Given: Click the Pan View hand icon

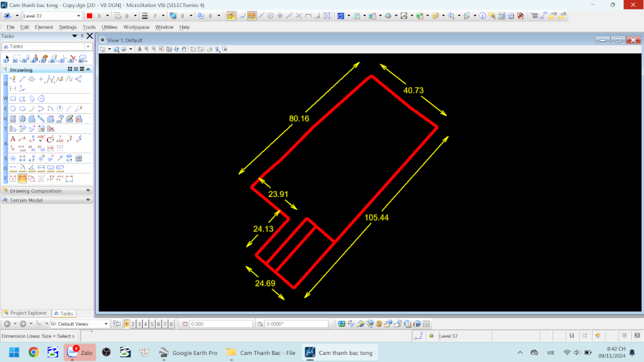Looking at the screenshot, I should point(184,49).
